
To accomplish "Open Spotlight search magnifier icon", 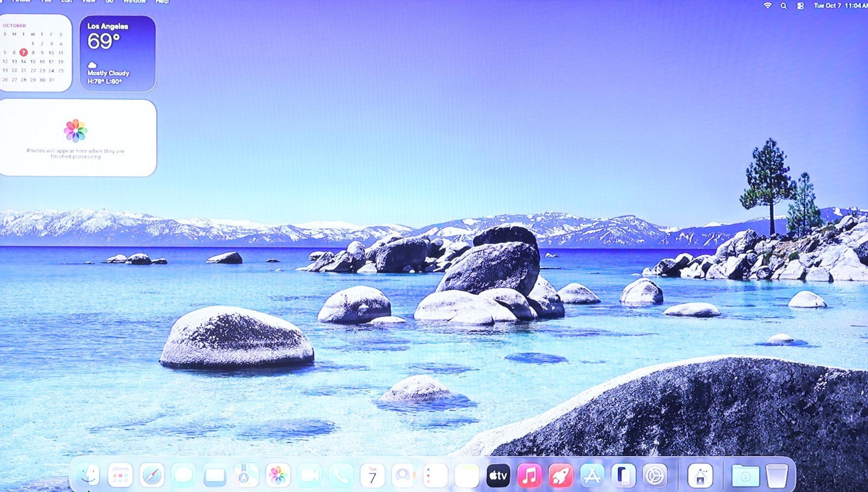I will coord(783,5).
